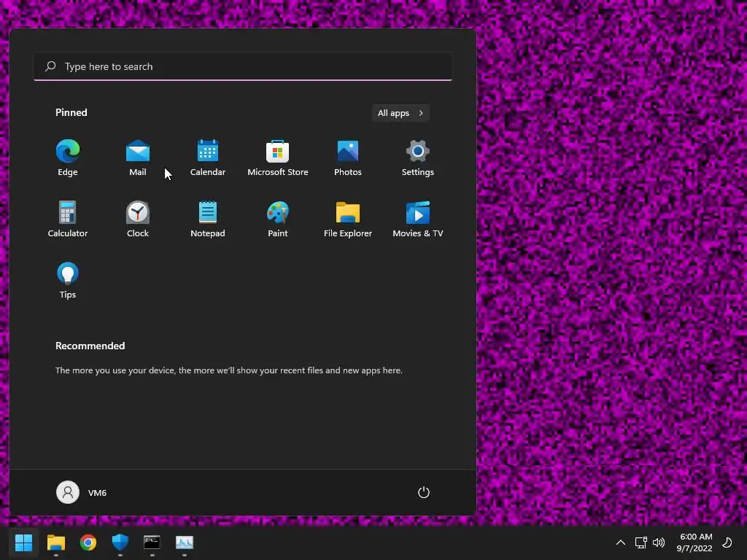Open the Calendar app
The width and height of the screenshot is (747, 560).
click(208, 158)
